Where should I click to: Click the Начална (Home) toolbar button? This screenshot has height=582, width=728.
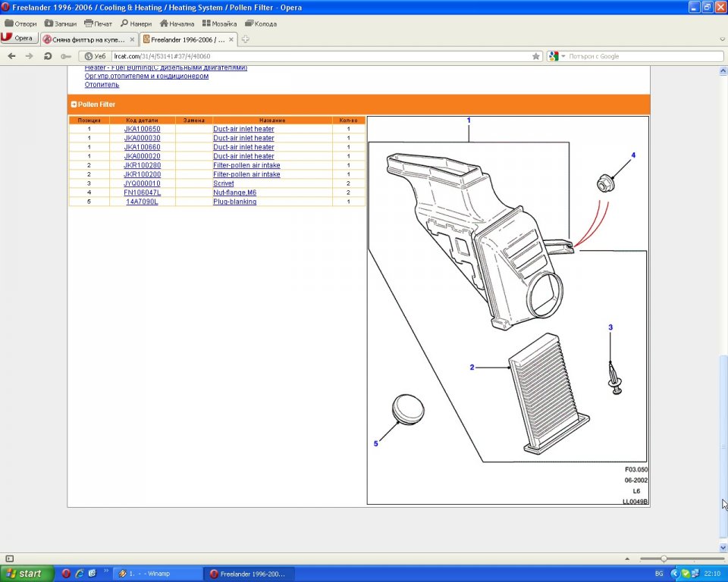177,23
